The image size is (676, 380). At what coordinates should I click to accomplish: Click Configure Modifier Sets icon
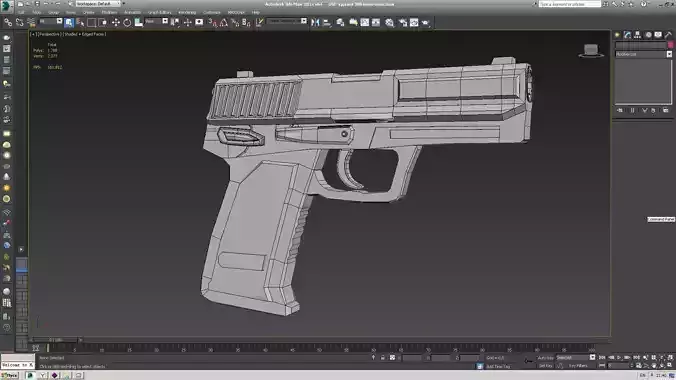666,110
